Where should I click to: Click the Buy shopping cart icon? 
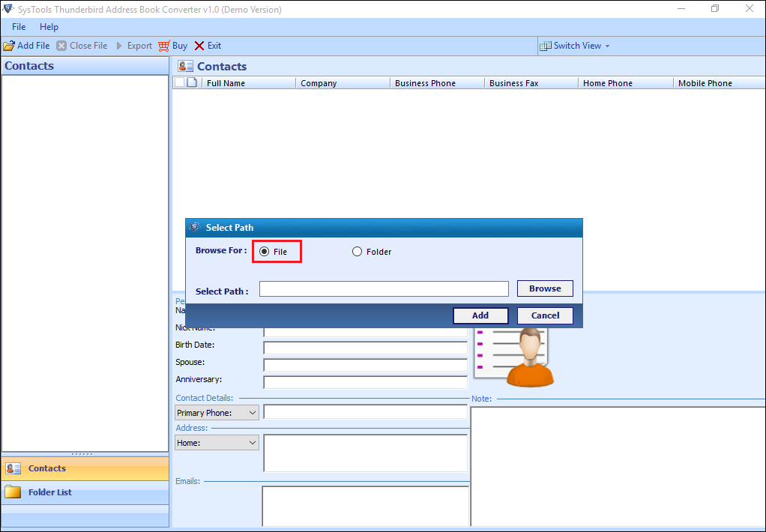point(164,46)
